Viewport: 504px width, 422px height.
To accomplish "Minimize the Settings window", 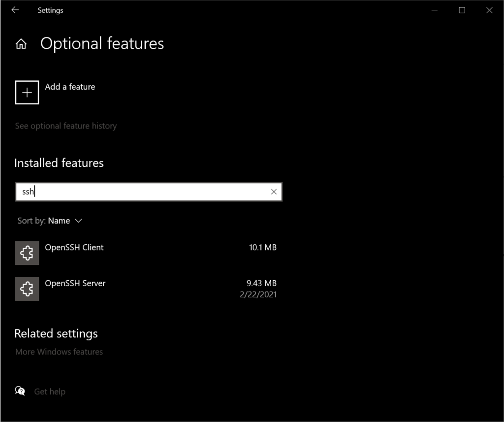I will [435, 10].
